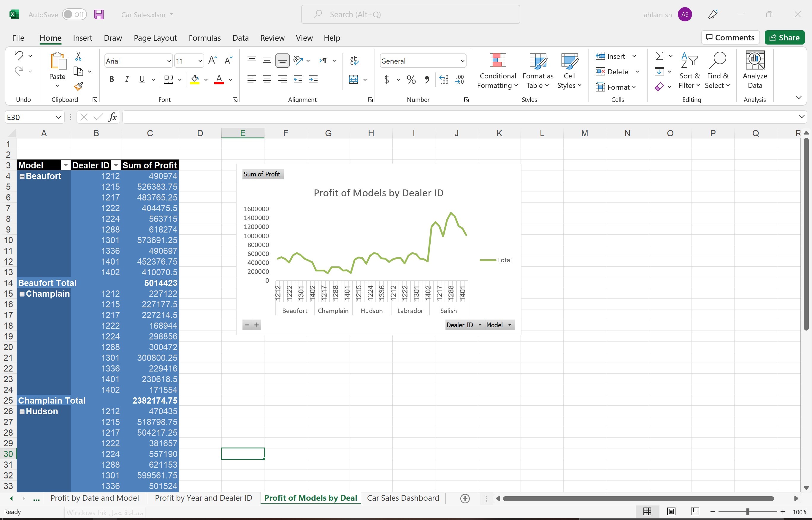Apply bold formatting to the selection

pyautogui.click(x=112, y=79)
